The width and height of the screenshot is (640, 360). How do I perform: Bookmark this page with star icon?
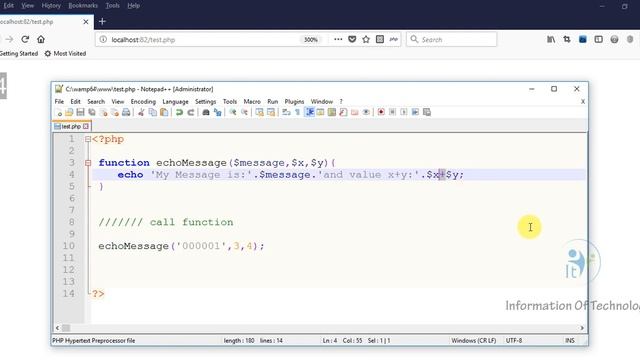pos(366,39)
